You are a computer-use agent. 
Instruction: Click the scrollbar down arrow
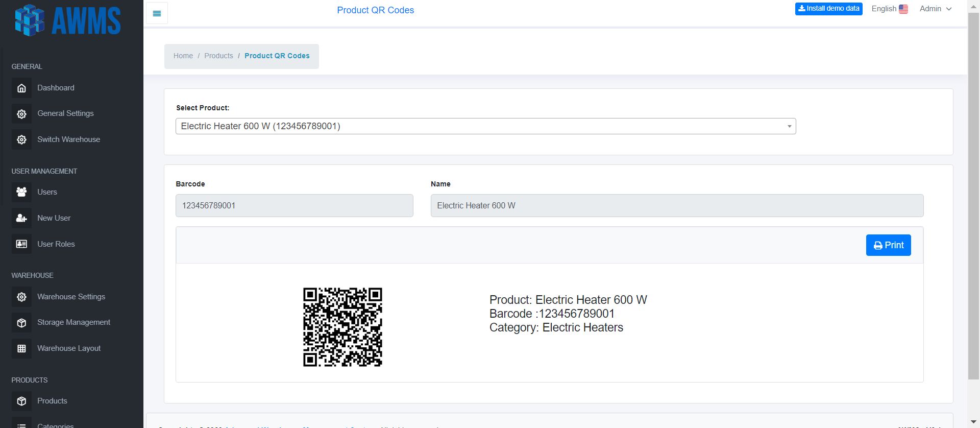point(973,422)
